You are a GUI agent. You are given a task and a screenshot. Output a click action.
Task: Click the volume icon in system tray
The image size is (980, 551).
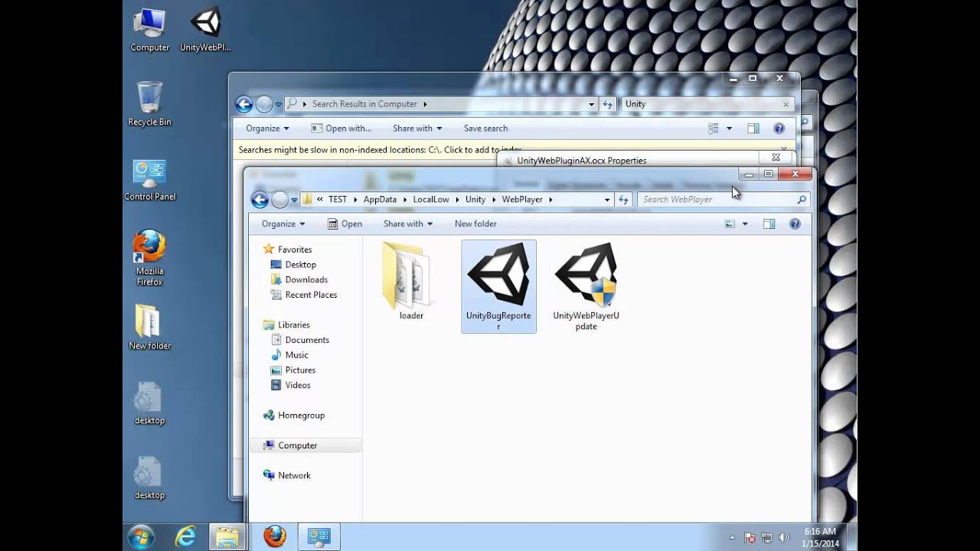(784, 538)
